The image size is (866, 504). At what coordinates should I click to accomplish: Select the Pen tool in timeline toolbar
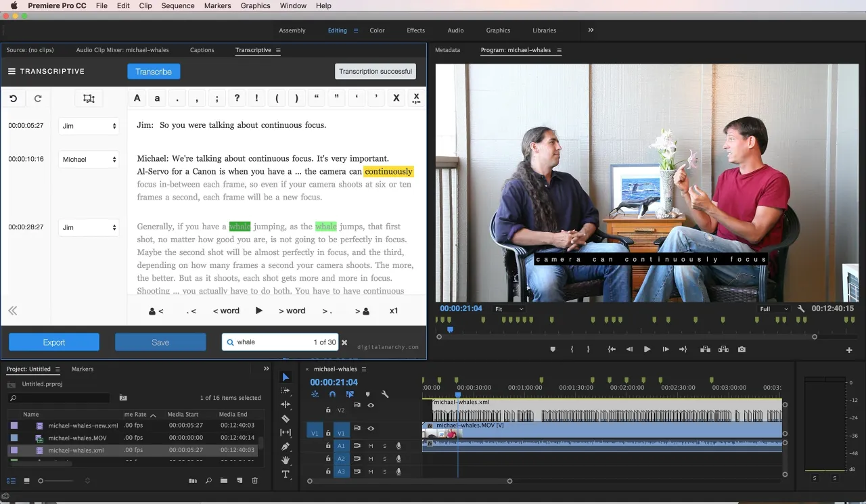[286, 446]
